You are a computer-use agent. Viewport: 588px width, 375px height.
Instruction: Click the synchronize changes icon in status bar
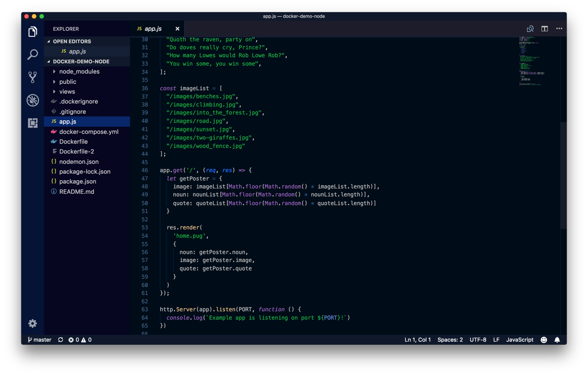point(60,340)
